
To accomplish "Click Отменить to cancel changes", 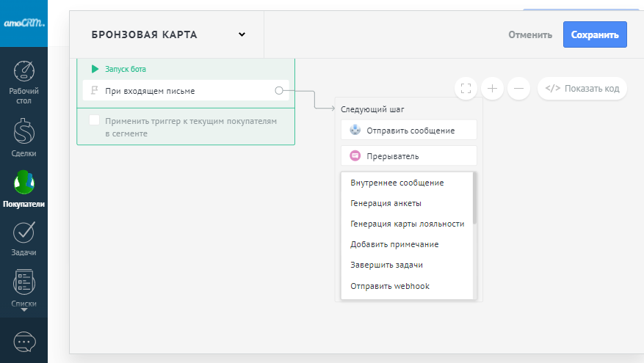I will [529, 34].
